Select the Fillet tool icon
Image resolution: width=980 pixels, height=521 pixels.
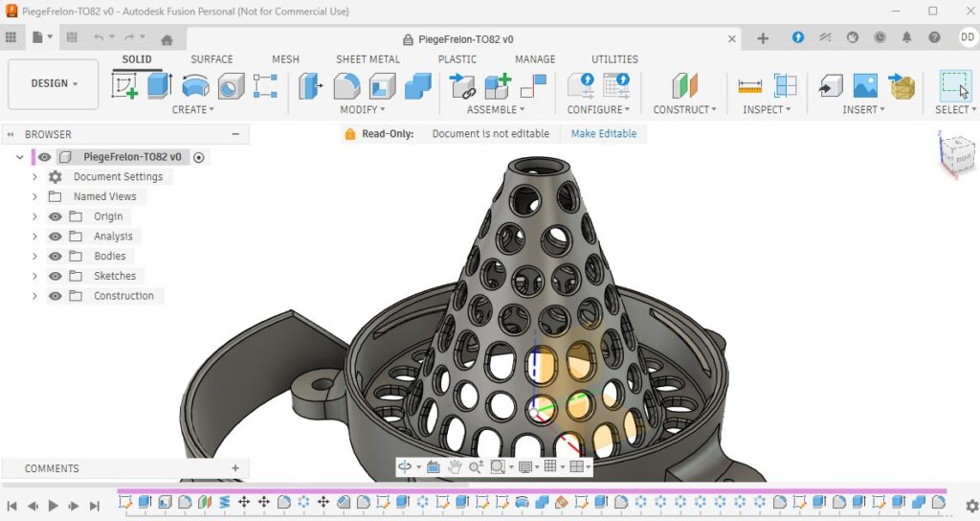click(x=346, y=86)
